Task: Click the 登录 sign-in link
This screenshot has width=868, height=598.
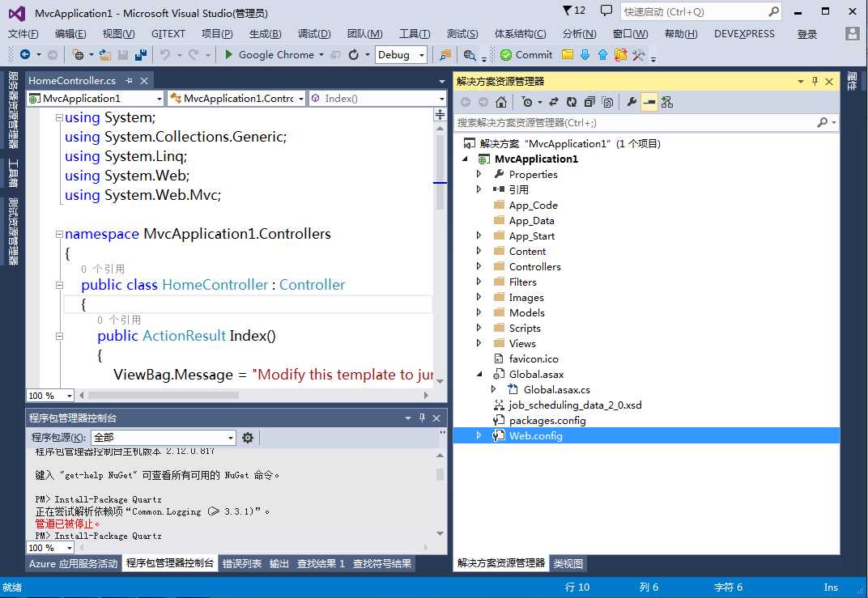Action: pyautogui.click(x=807, y=34)
